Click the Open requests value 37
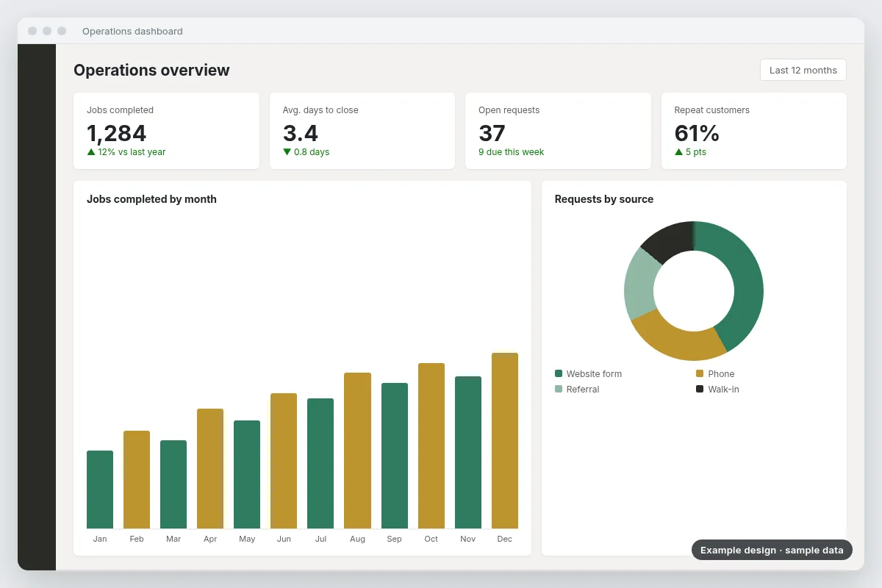 click(x=492, y=133)
